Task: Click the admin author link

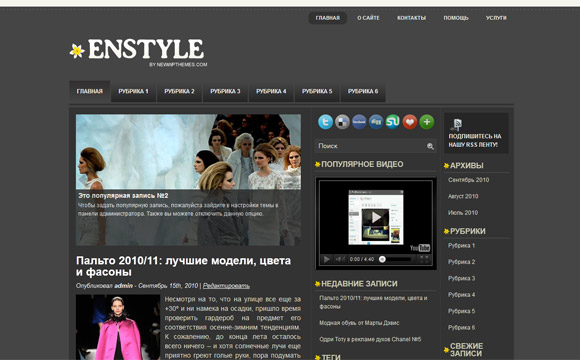Action: (123, 286)
